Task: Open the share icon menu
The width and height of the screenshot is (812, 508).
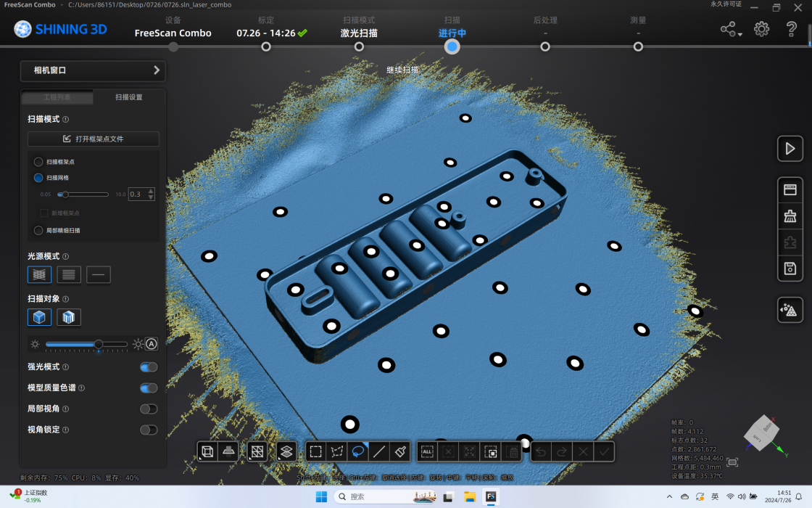Action: (731, 29)
